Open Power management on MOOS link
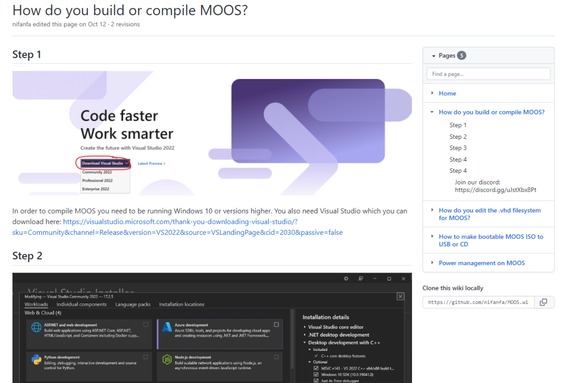Screen dimensions: 588x383 482,263
